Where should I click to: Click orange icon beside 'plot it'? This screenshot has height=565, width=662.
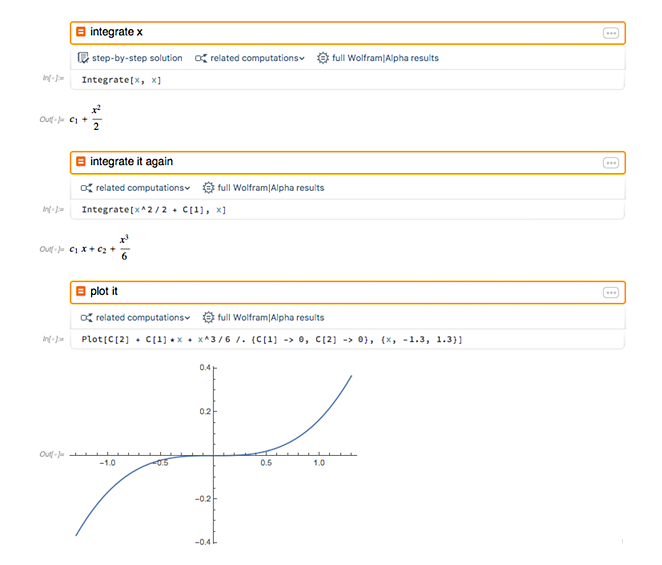[x=82, y=292]
